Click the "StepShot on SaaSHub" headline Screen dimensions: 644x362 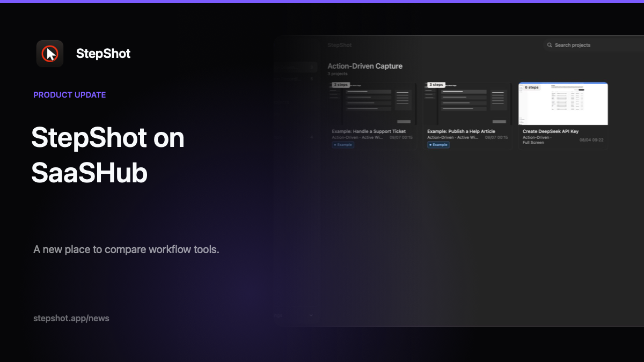click(x=108, y=156)
